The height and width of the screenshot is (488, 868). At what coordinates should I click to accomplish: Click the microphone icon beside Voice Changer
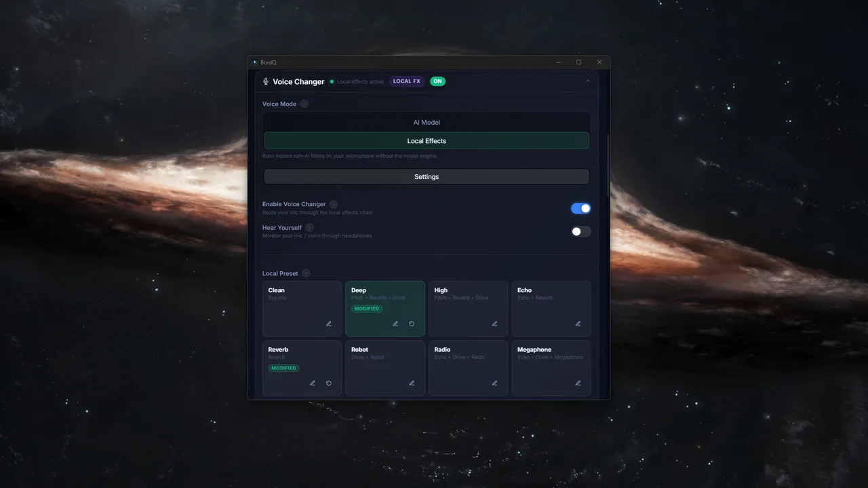266,81
